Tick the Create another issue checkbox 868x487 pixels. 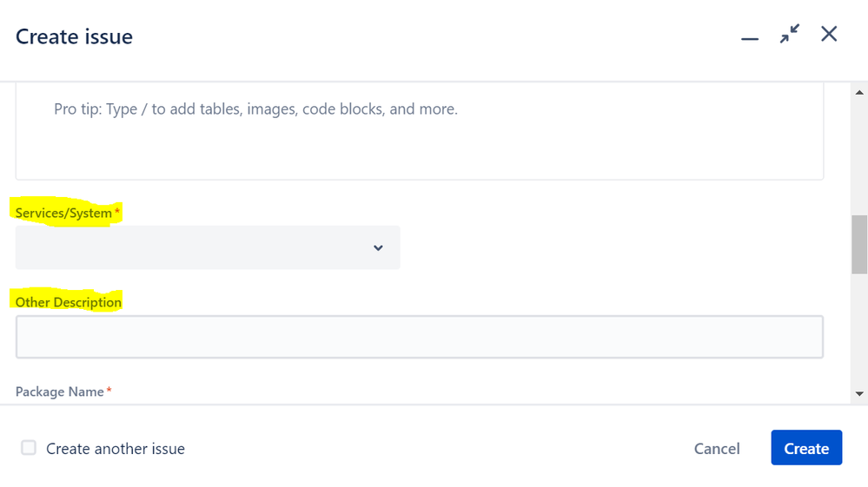(28, 448)
